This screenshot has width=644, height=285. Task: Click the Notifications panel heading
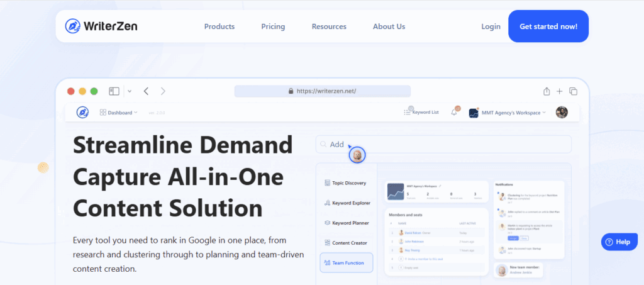[x=504, y=185]
